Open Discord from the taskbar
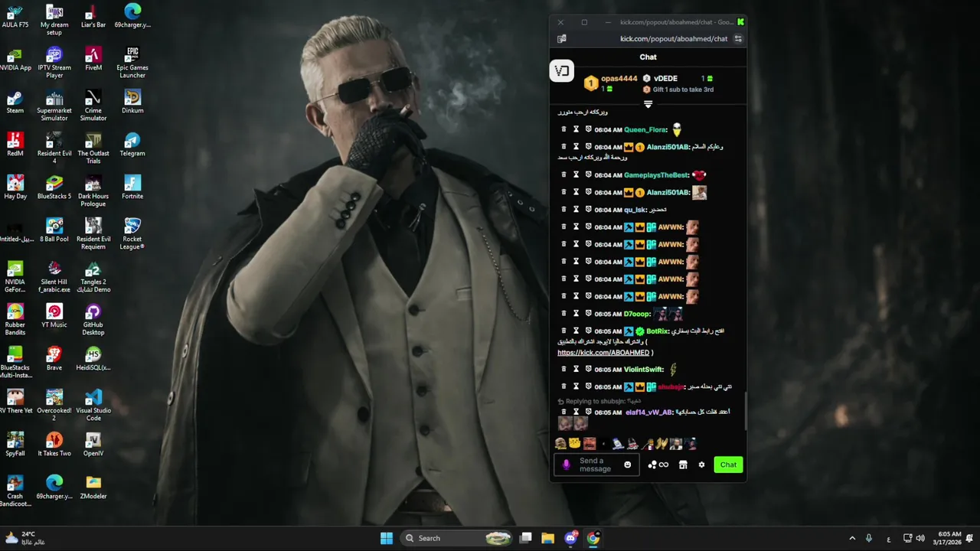 [571, 538]
